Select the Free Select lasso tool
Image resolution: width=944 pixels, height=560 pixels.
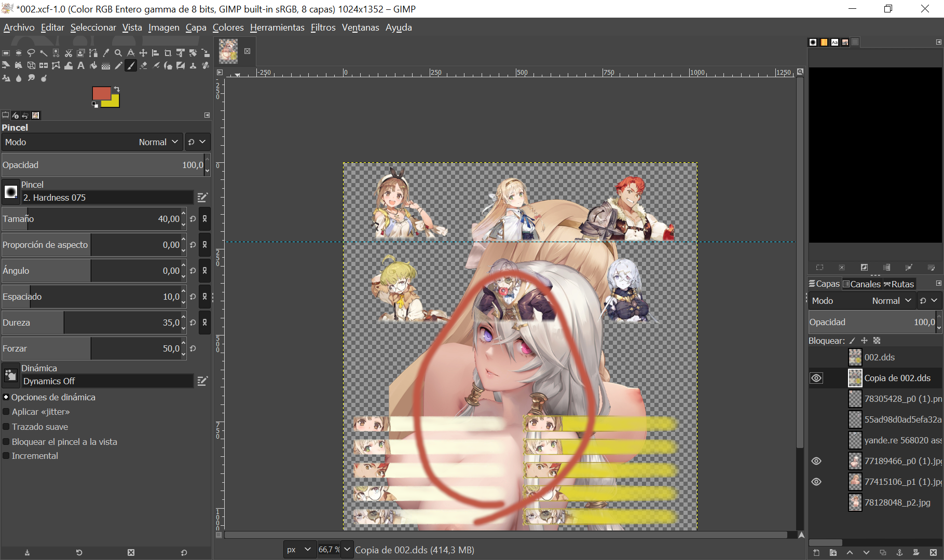pyautogui.click(x=31, y=53)
